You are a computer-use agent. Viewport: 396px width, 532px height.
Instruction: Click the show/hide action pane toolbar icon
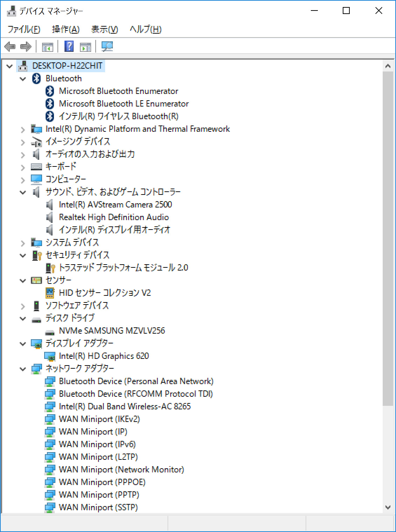coord(85,47)
